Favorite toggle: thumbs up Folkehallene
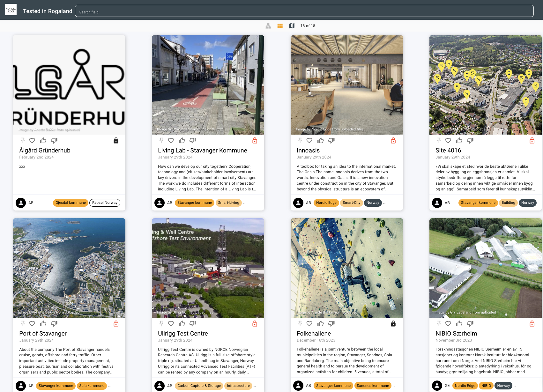The image size is (543, 392). 321,323
